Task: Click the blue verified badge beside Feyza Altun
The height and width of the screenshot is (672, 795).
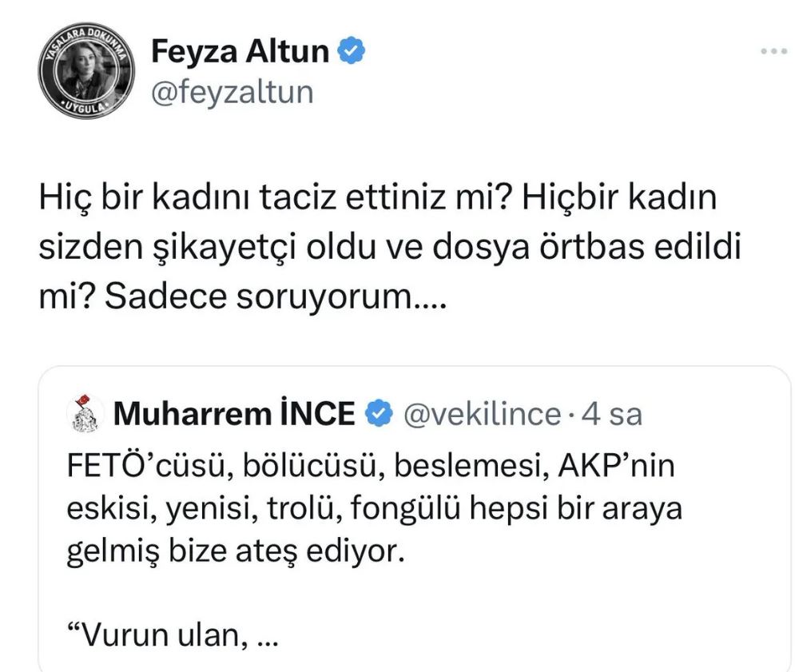Action: pos(353,51)
